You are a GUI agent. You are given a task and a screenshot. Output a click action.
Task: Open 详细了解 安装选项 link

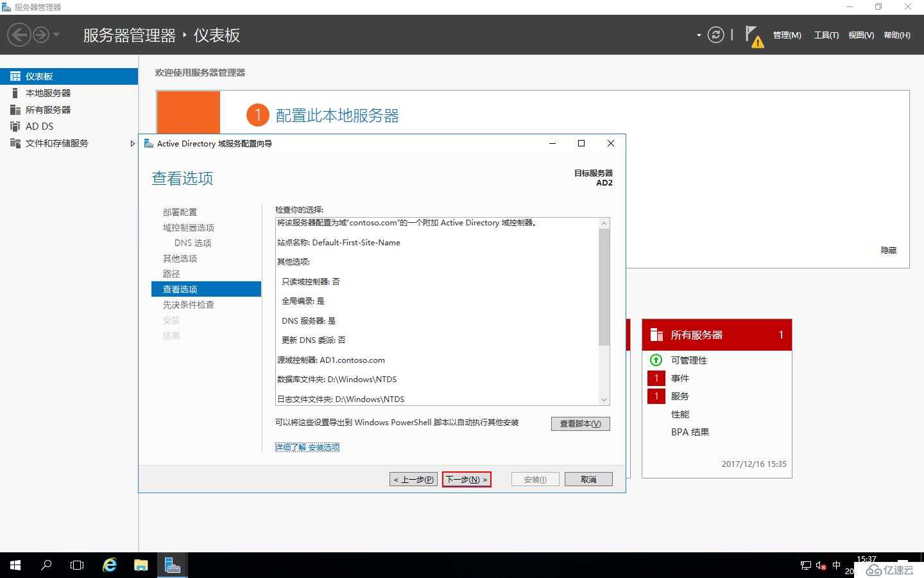[x=307, y=447]
